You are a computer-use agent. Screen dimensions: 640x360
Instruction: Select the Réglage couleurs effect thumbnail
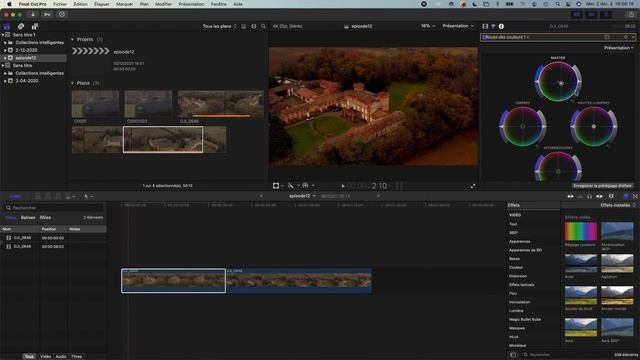pos(580,231)
